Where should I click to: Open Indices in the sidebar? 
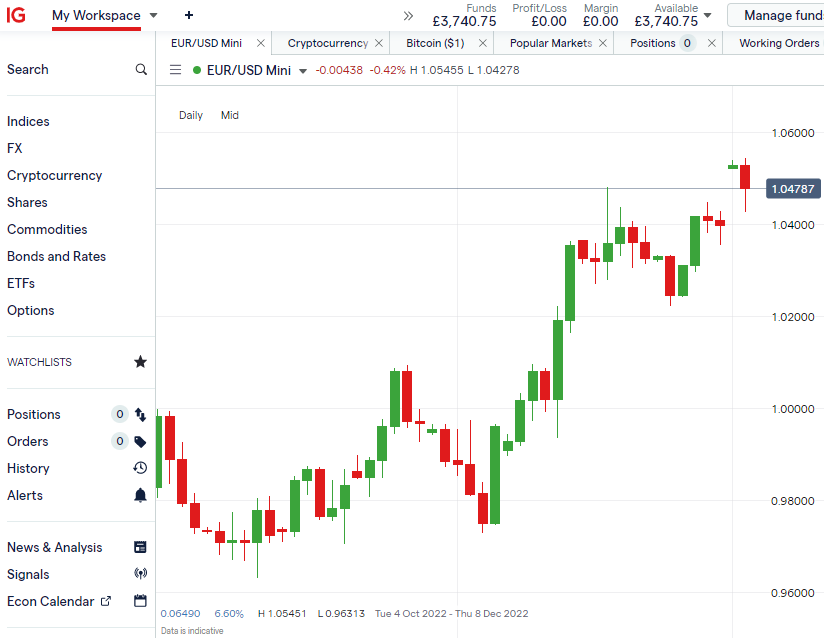tap(28, 121)
